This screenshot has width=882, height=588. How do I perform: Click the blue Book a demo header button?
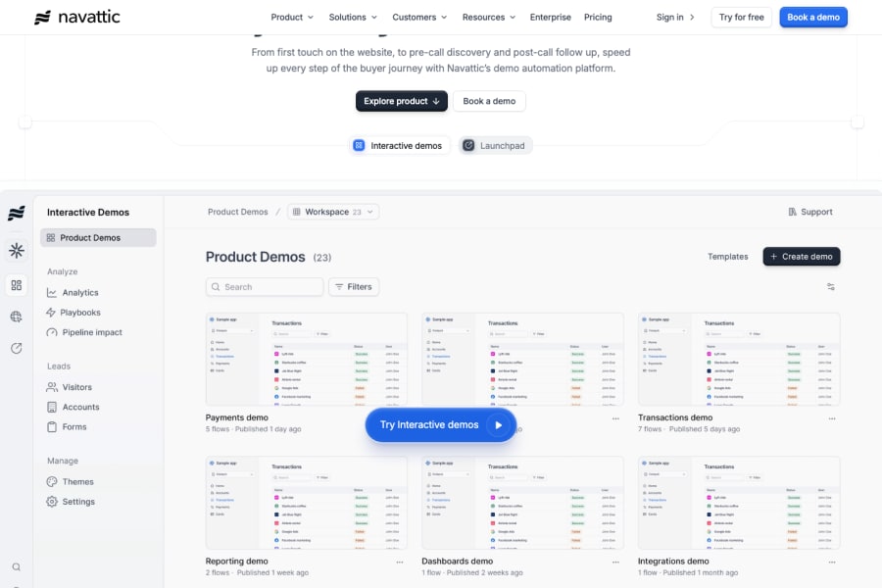click(x=813, y=18)
